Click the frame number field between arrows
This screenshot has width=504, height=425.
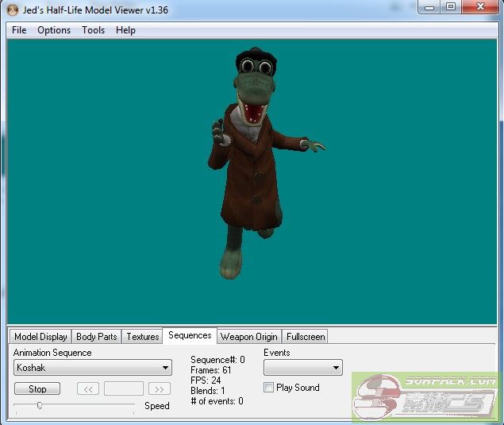124,389
